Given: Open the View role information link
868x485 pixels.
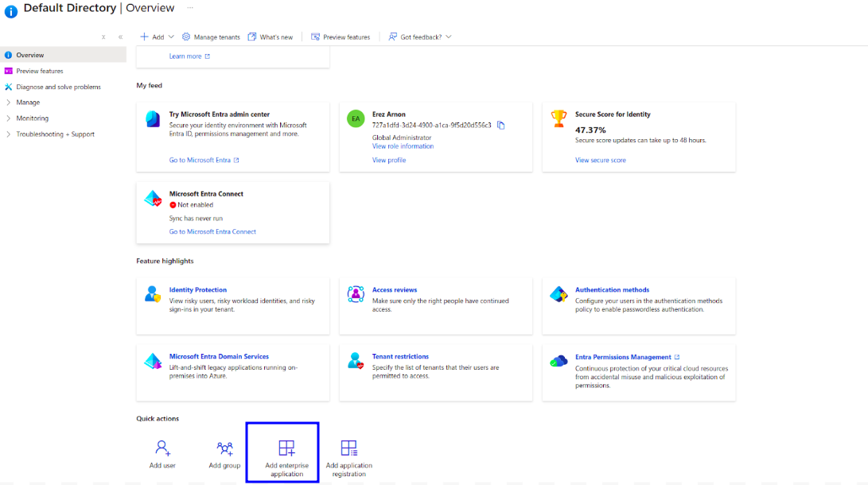Looking at the screenshot, I should point(403,146).
